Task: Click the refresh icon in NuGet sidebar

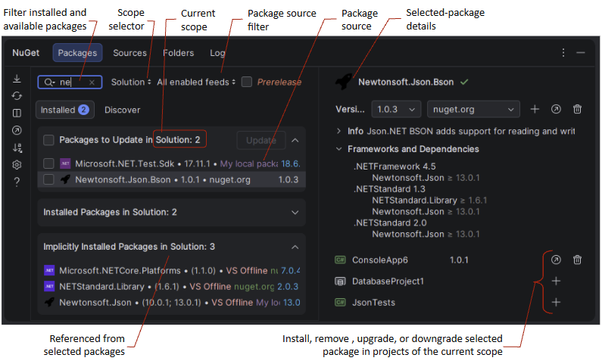Action: coord(17,95)
